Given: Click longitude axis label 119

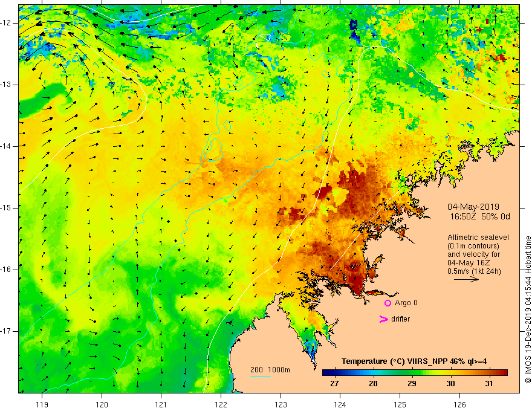Looking at the screenshot, I should [42, 404].
